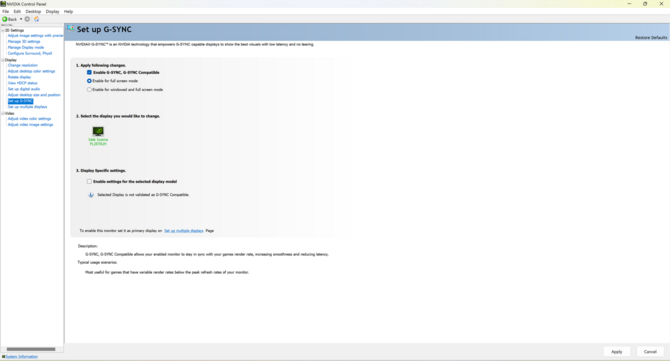Open the Back history dropdown arrow
This screenshot has height=361, width=670.
tap(21, 19)
